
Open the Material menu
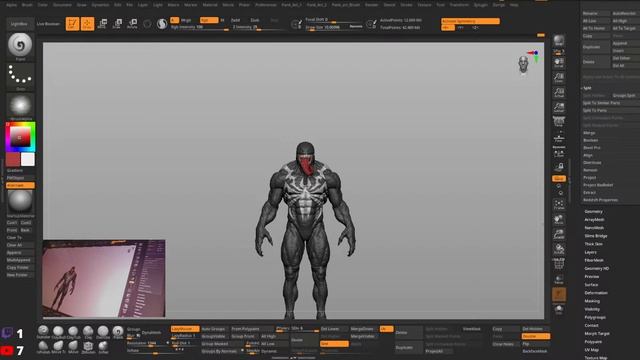[210, 5]
